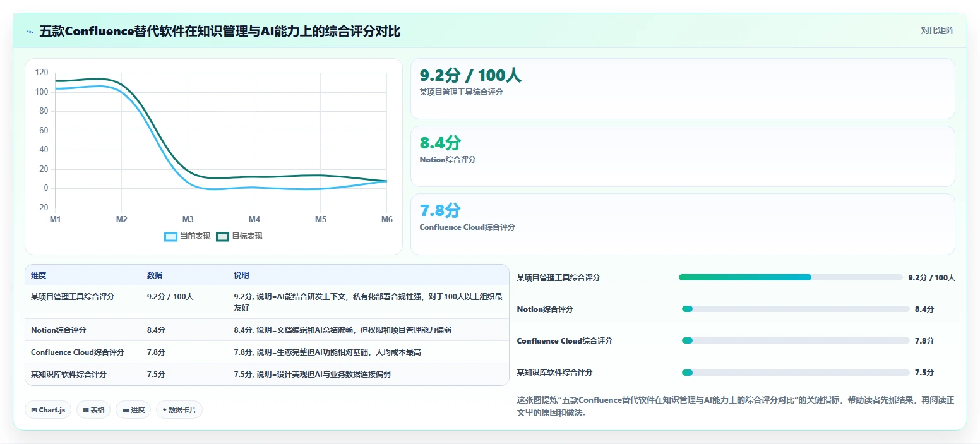Click progress bar for 某知识库软件综合评分
Screen dimensions: 980x444
click(796, 372)
